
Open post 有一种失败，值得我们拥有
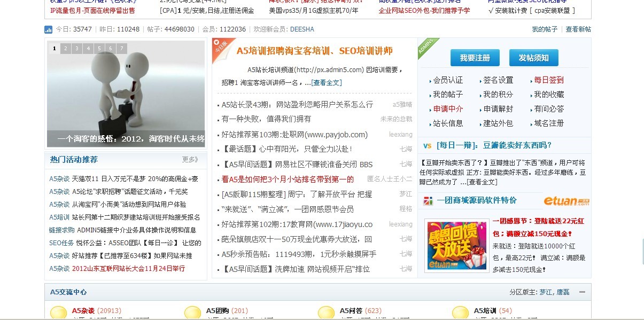[x=266, y=119]
